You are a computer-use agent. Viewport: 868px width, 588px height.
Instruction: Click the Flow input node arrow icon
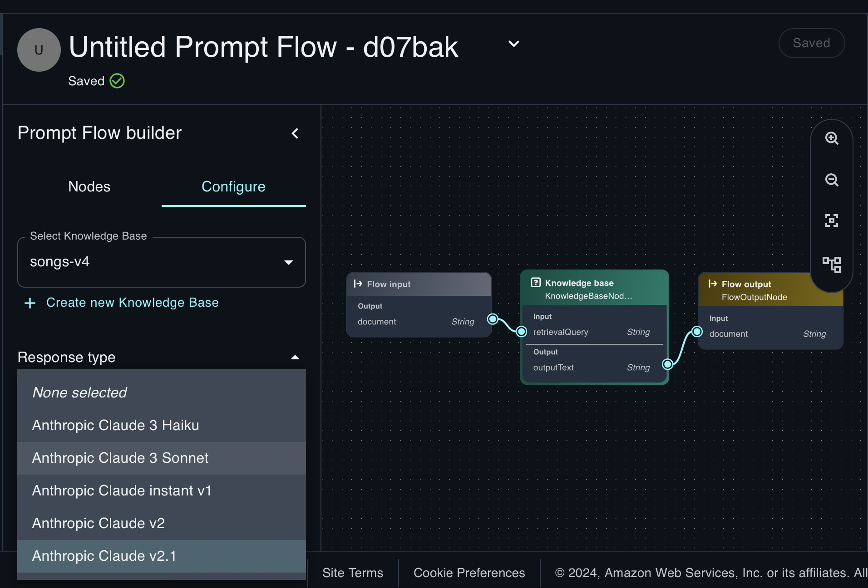coord(358,284)
